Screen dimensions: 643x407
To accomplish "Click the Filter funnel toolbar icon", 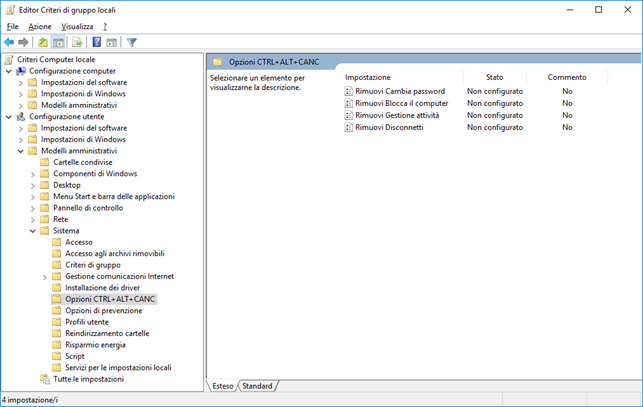I will (131, 42).
